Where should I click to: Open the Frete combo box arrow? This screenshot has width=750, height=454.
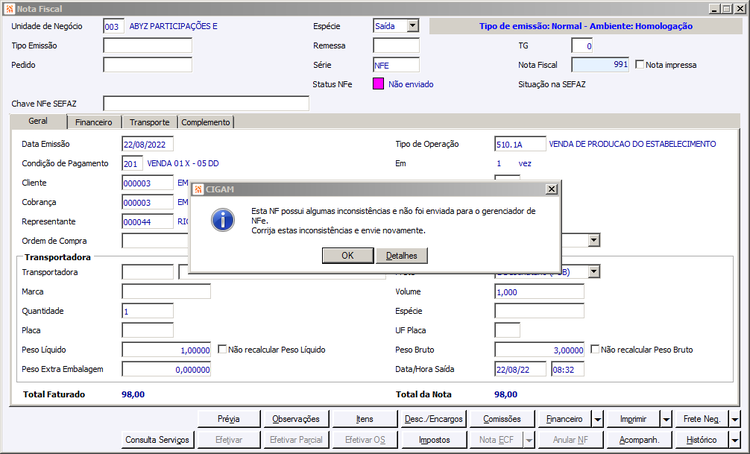594,272
